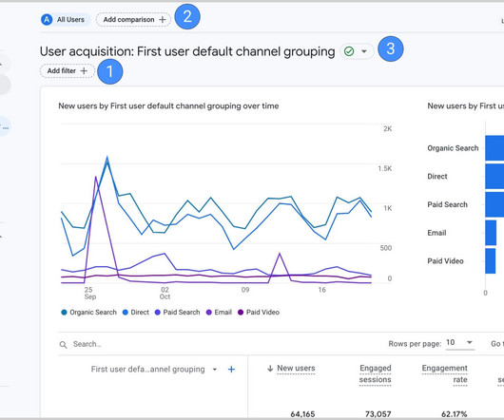The width and height of the screenshot is (504, 420).
Task: Click the total New users value 64,165
Action: (x=302, y=414)
